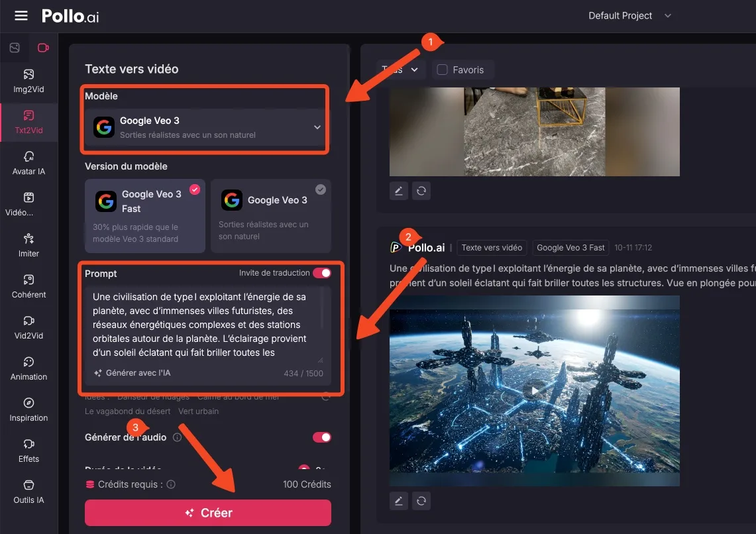Open Vid2Vid tool in sidebar

(x=28, y=327)
